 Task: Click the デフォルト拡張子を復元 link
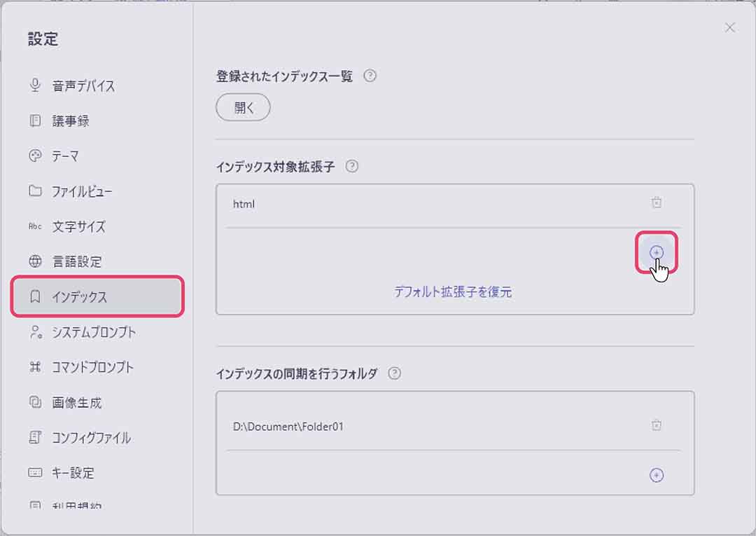pyautogui.click(x=453, y=292)
